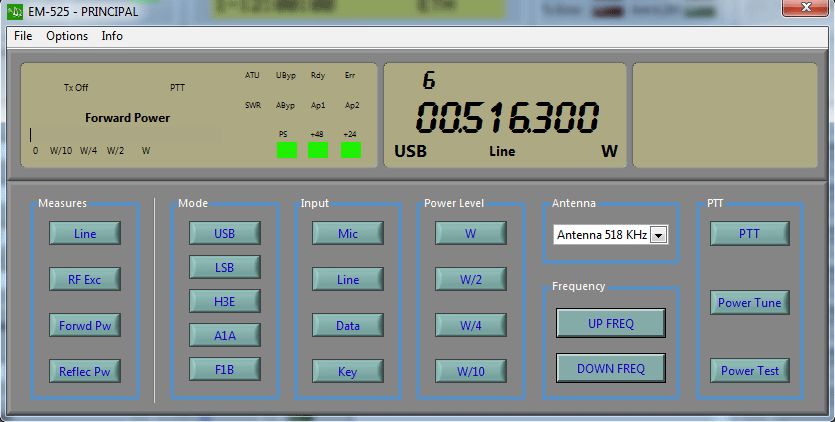Select RF Exc measurement
This screenshot has height=422, width=835.
[85, 279]
